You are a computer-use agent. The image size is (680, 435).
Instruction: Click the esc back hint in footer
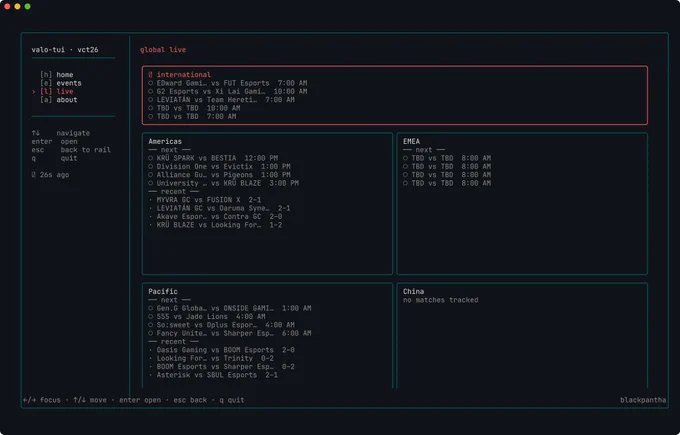pyautogui.click(x=190, y=400)
